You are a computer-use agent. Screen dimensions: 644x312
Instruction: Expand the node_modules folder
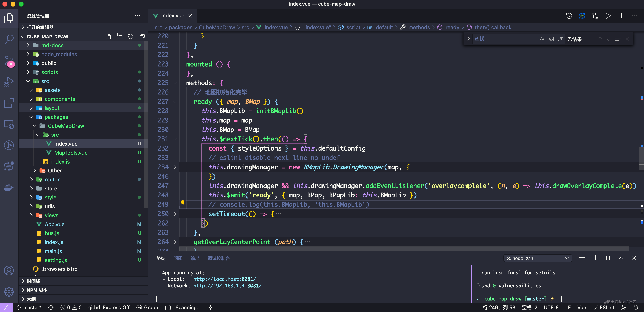59,54
